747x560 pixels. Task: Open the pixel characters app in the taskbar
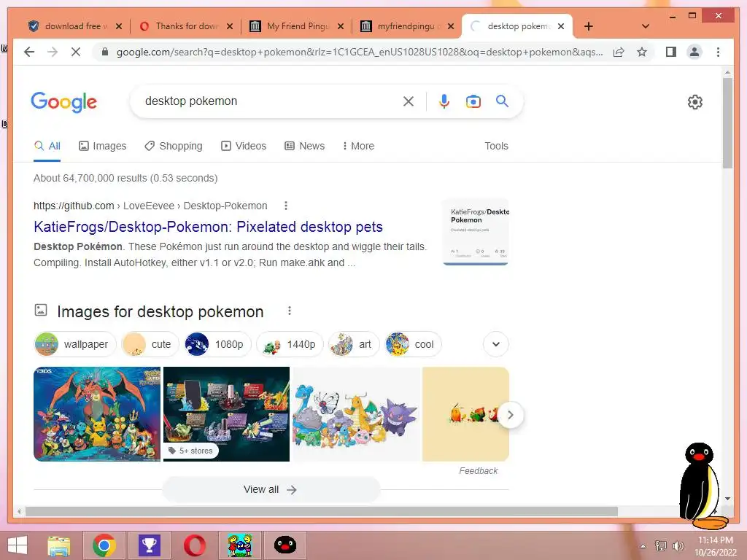(x=239, y=545)
